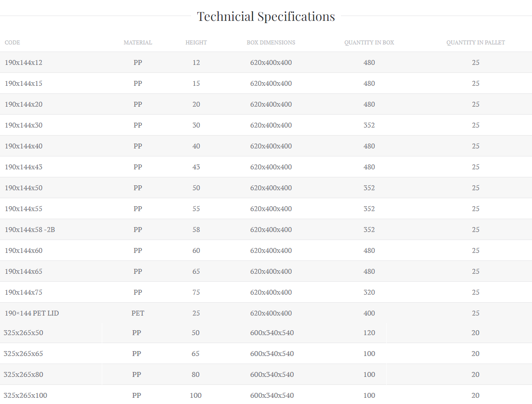Click the PET material cell

point(138,313)
